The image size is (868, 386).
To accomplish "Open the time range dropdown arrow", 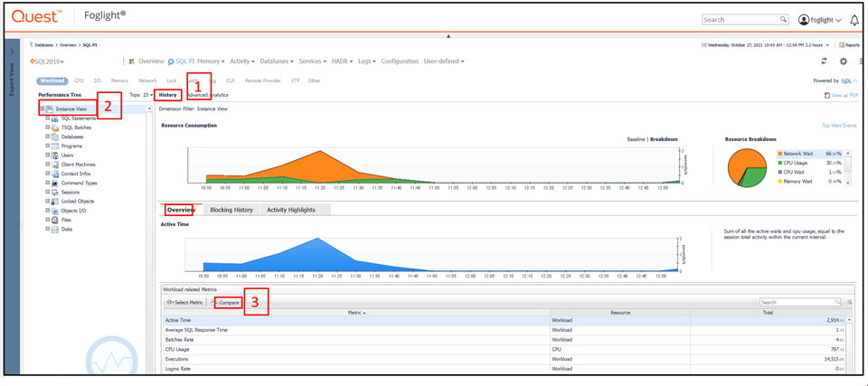I will 827,45.
